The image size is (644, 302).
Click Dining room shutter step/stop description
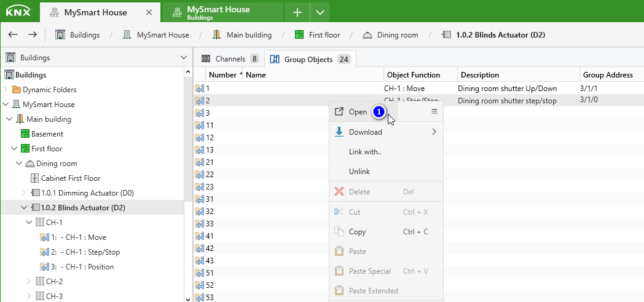tap(507, 101)
